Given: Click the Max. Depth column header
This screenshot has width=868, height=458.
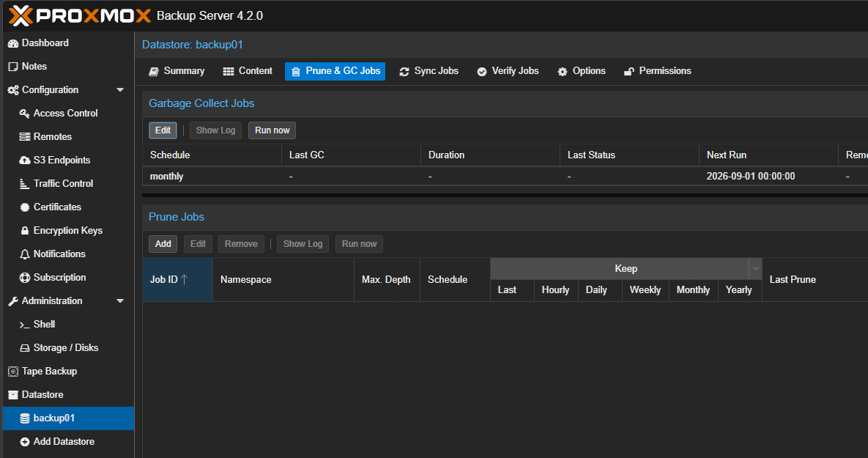Looking at the screenshot, I should point(387,280).
